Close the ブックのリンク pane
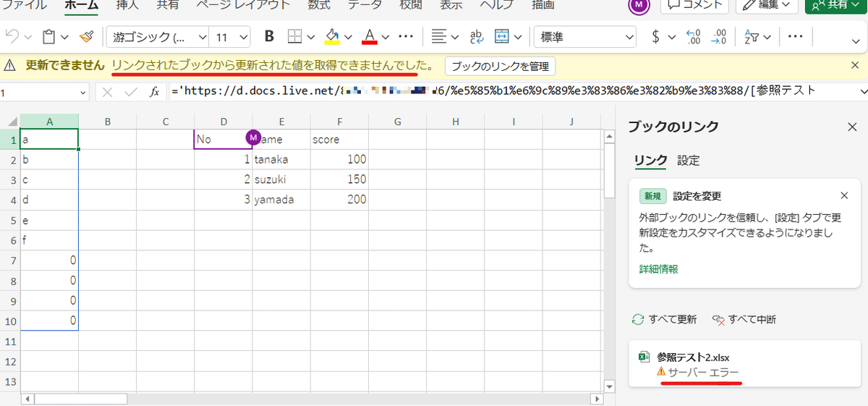 [852, 127]
